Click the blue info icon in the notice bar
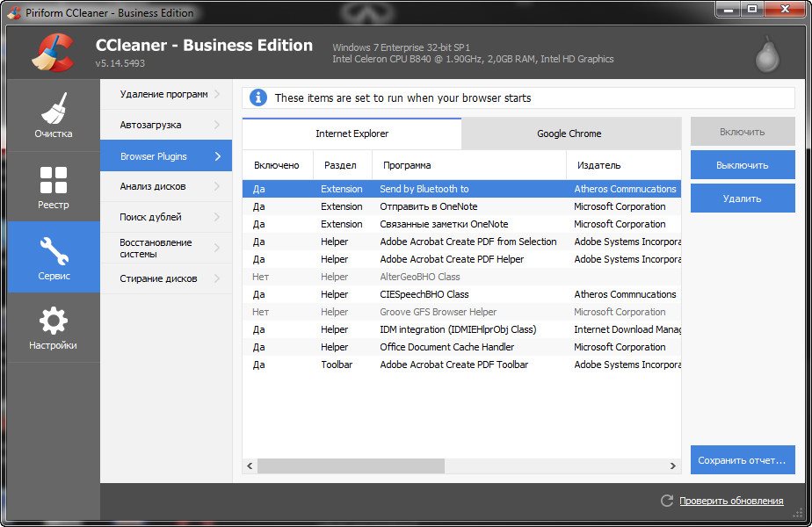This screenshot has height=527, width=812. coord(257,97)
